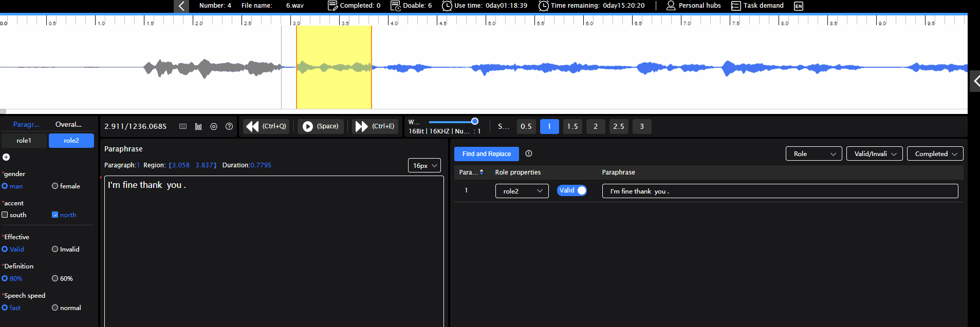
Task: Click the back arrow at top bar
Action: click(x=181, y=6)
